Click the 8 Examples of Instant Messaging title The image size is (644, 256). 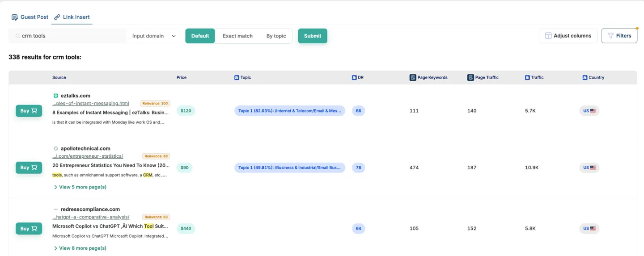tap(110, 113)
